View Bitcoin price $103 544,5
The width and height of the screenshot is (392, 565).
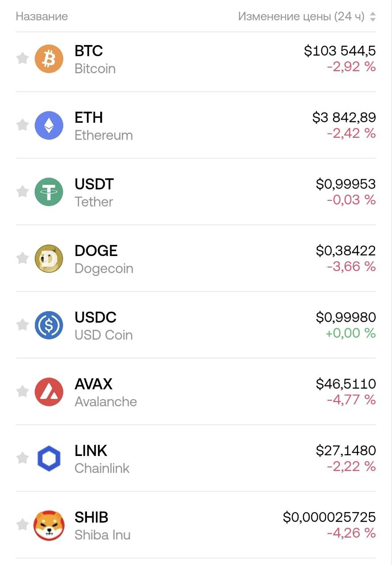pos(340,51)
